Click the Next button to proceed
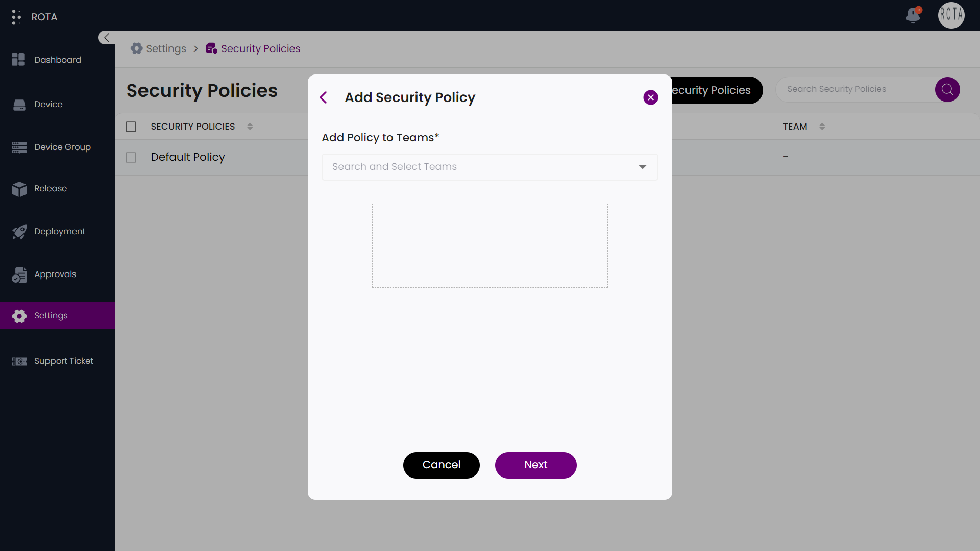 [x=536, y=465]
